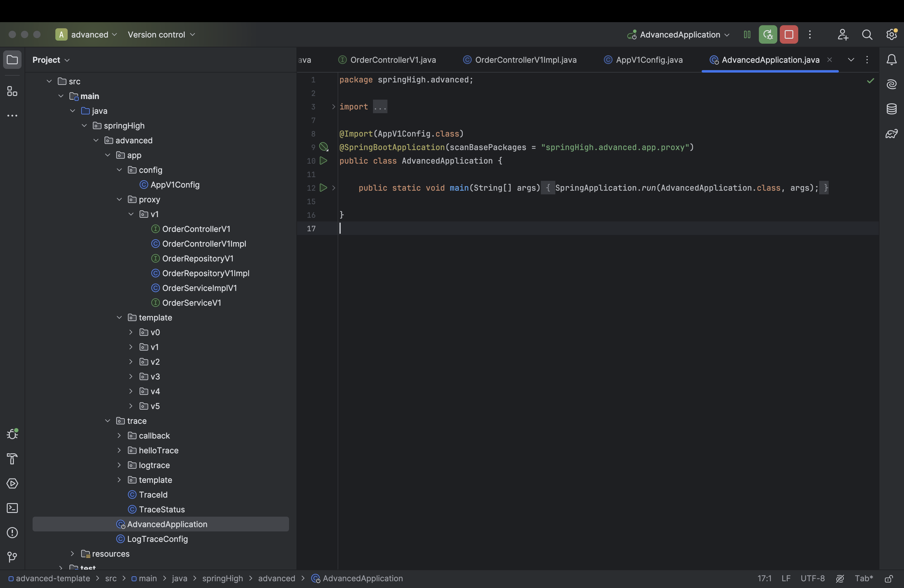This screenshot has height=588, width=904.
Task: Click the Project panel dropdown arrow
Action: 66,59
